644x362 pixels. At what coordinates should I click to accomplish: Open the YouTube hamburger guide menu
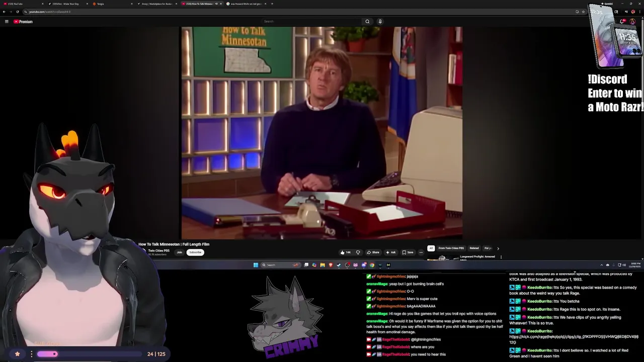pos(7,22)
